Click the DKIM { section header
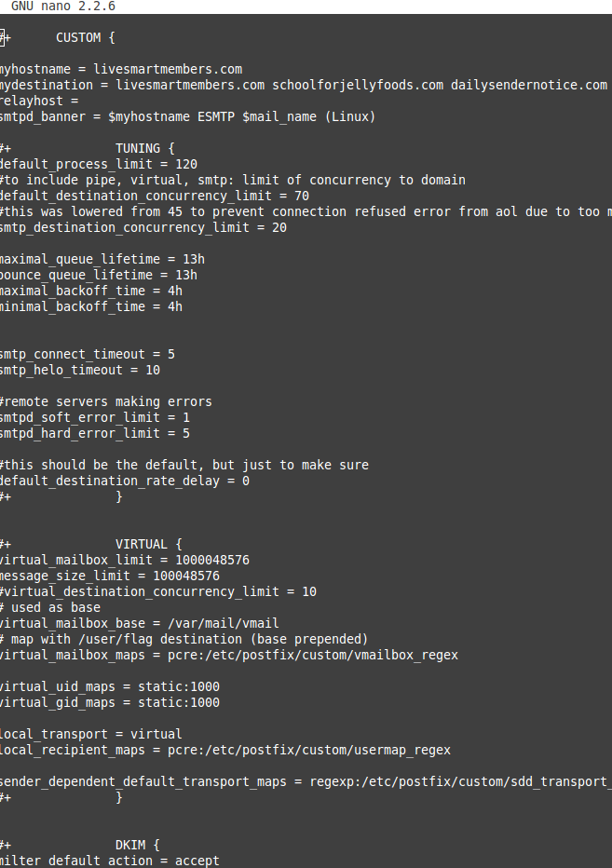The image size is (612, 868). click(137, 845)
